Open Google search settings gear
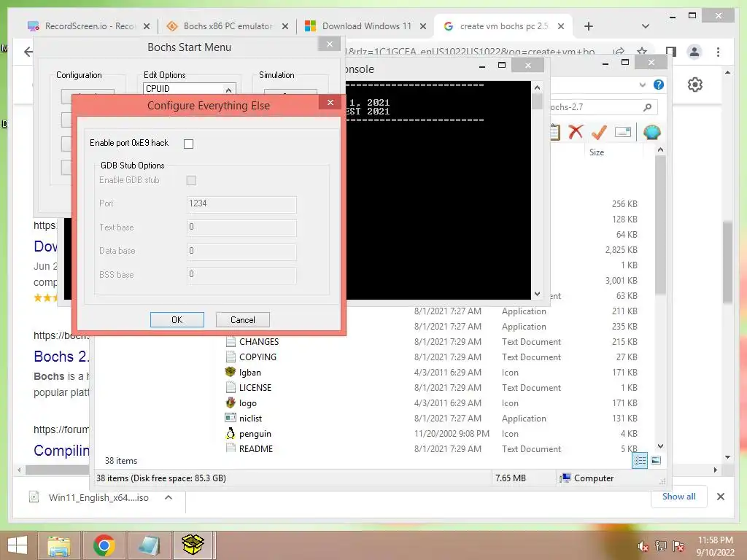The width and height of the screenshot is (747, 560). point(695,85)
